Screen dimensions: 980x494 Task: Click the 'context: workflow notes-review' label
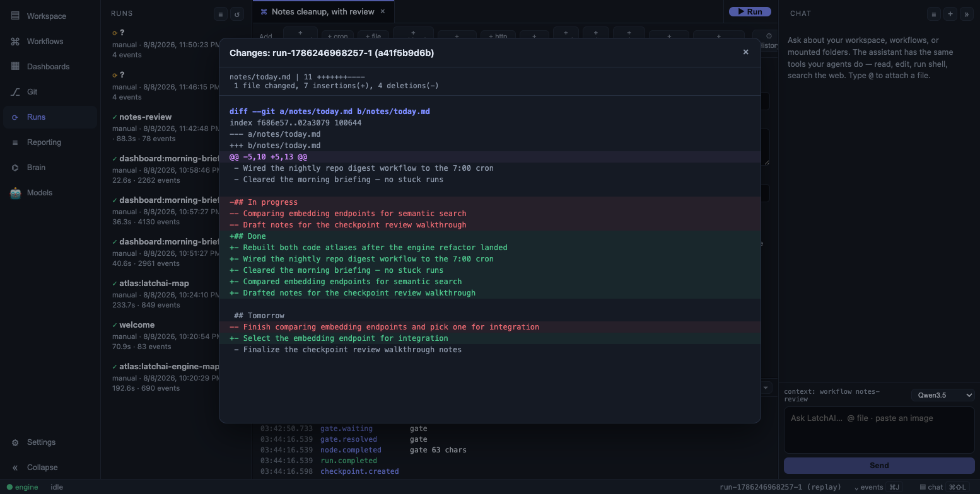[x=832, y=395]
